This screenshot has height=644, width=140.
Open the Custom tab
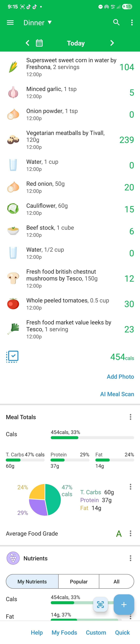pos(96,632)
